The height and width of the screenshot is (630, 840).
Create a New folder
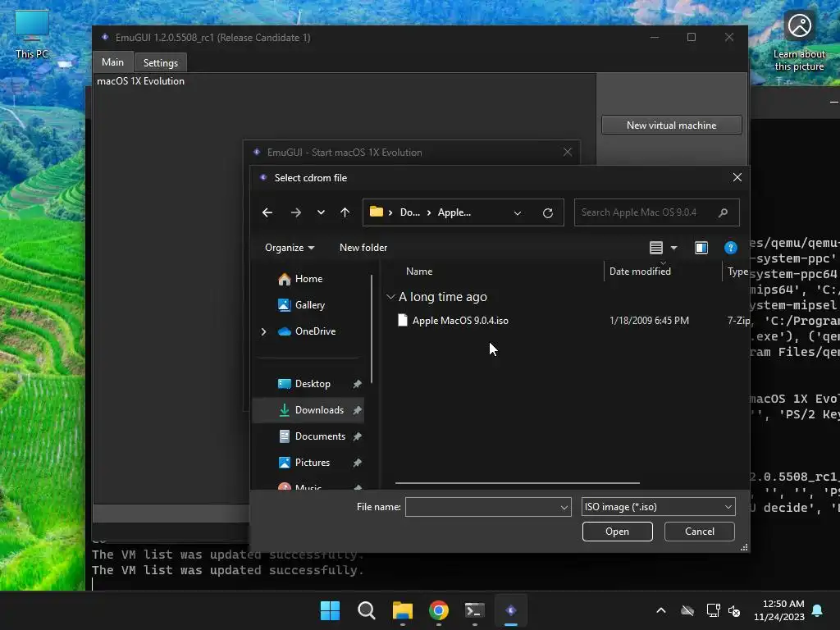click(363, 248)
